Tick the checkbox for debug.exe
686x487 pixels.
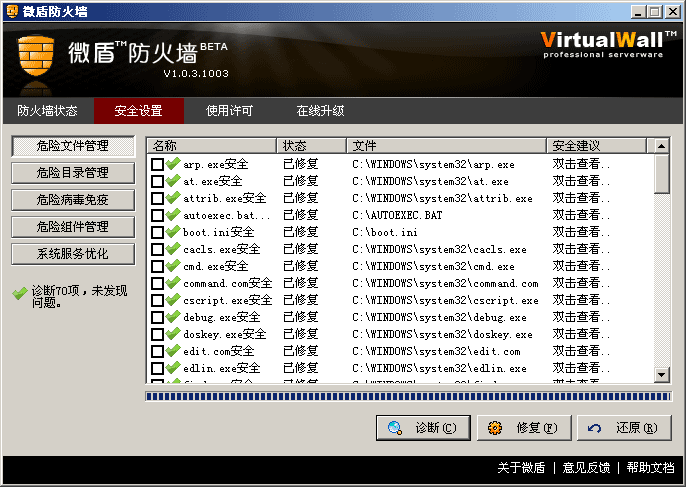(x=157, y=318)
